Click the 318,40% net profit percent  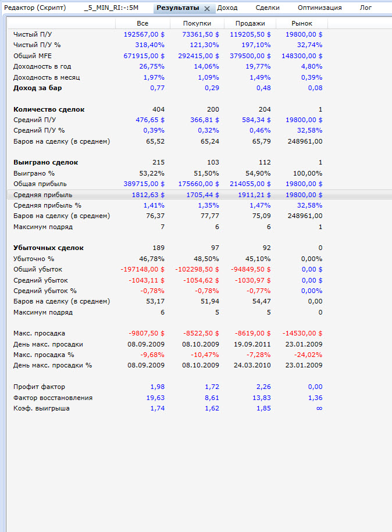coord(149,45)
